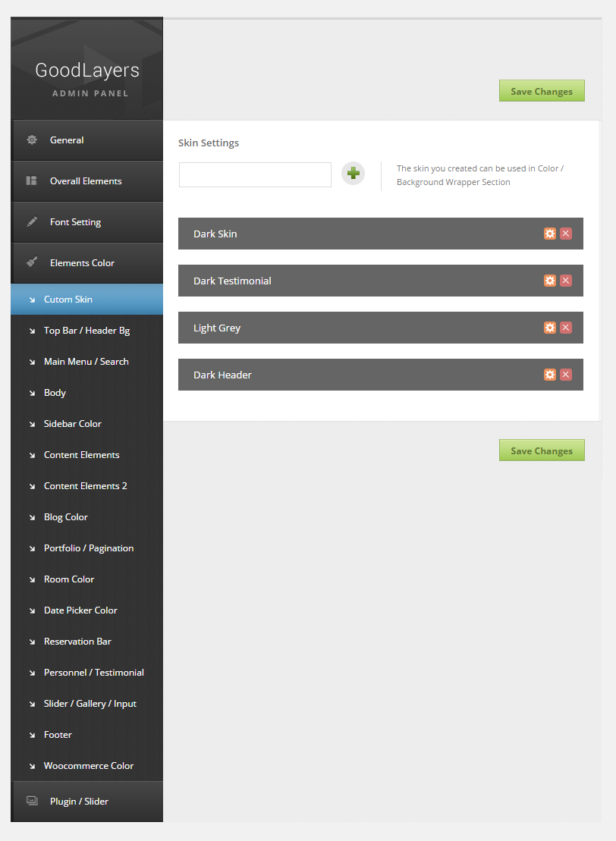Select the Reservation Bar item
The width and height of the screenshot is (616, 841).
click(87, 642)
